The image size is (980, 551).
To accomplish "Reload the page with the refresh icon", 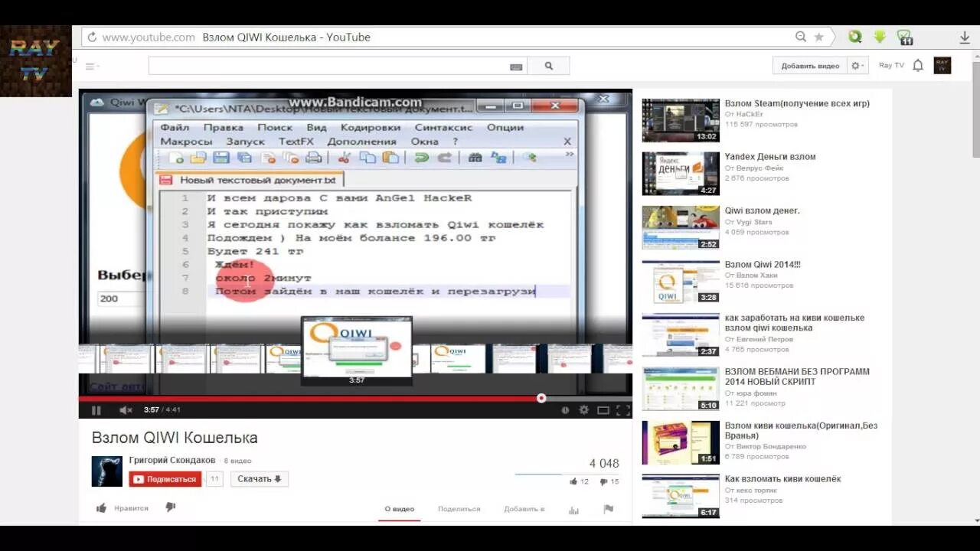I will click(91, 37).
